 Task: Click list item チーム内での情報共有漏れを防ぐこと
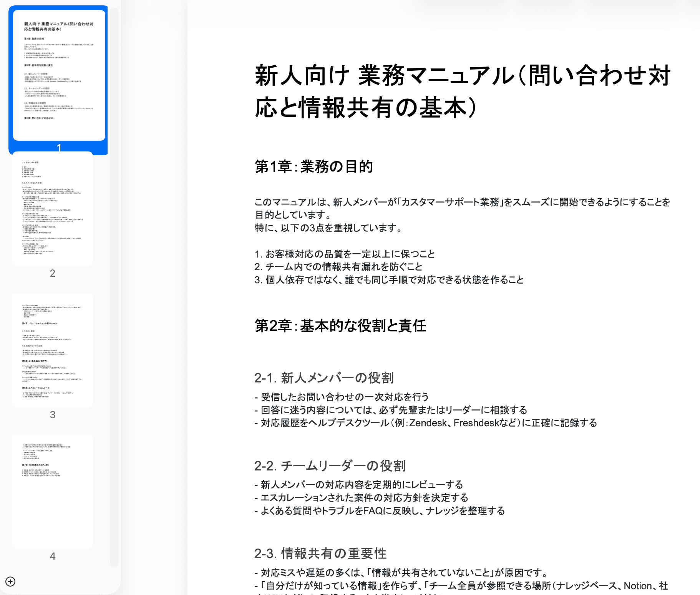[x=338, y=267]
